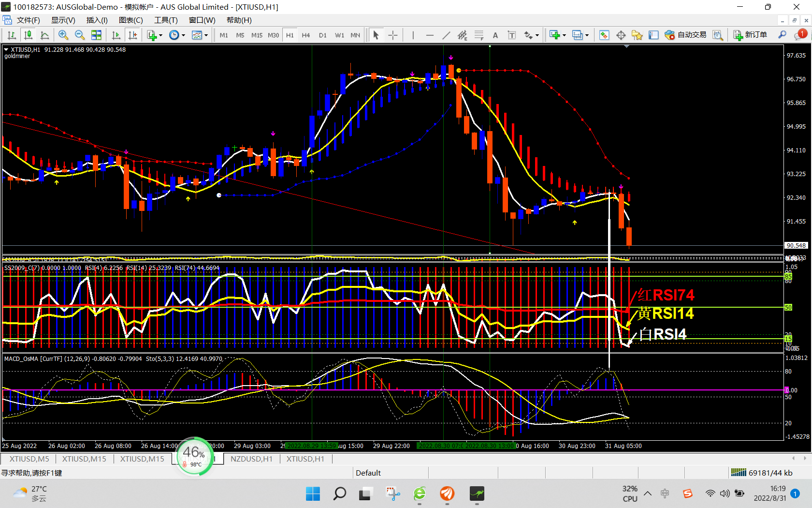
Task: Open a new chart
Action: 554,35
